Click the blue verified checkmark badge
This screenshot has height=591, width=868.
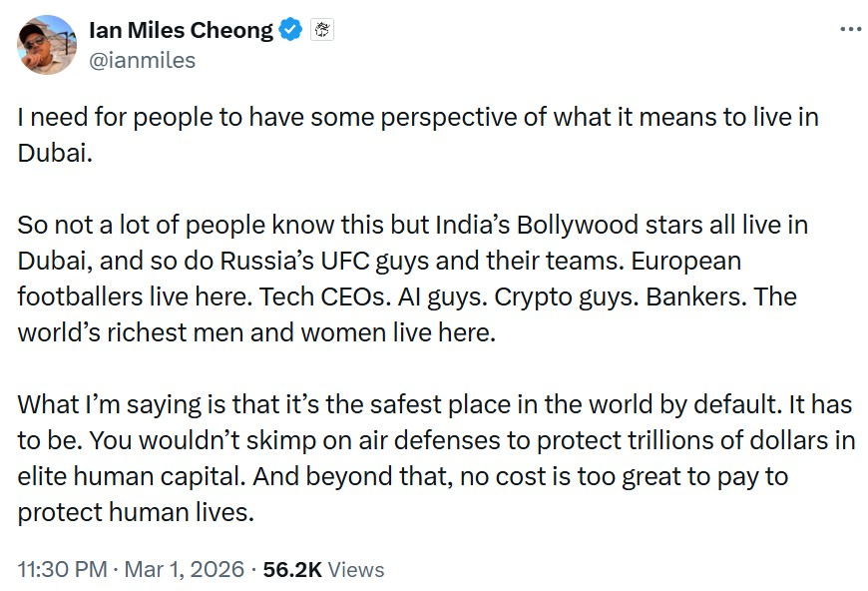[290, 31]
